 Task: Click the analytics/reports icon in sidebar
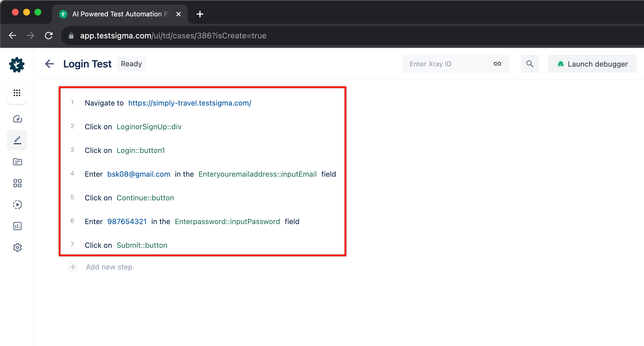pos(17,226)
